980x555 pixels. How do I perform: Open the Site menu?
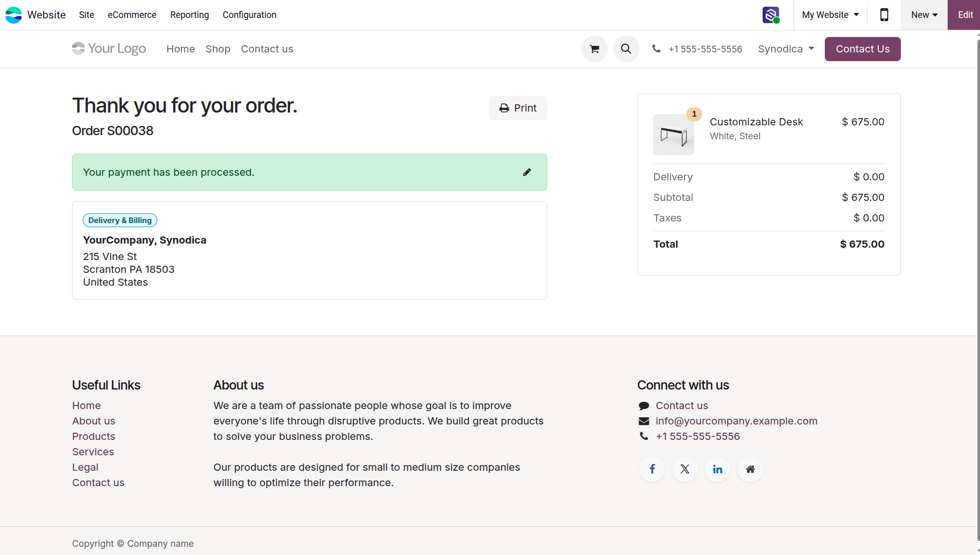coord(86,15)
